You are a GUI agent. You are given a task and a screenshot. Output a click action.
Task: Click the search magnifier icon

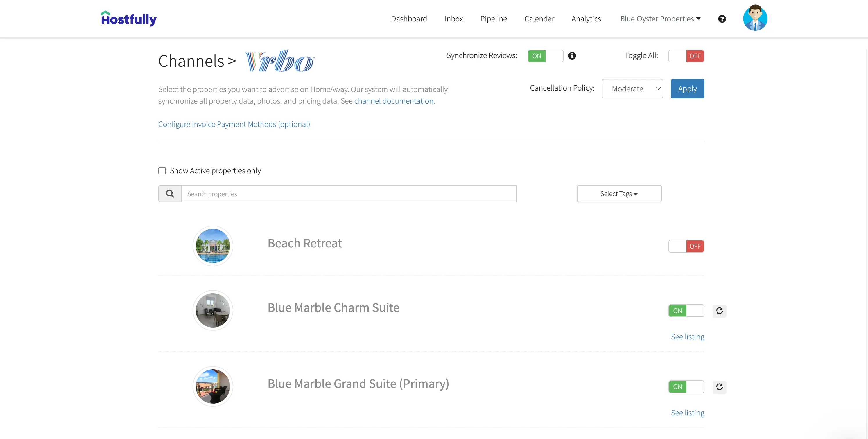pyautogui.click(x=170, y=194)
